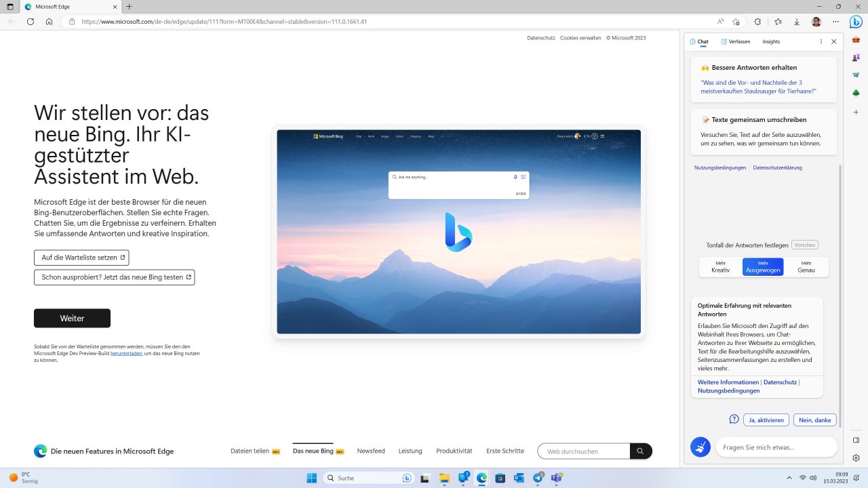Open Windows Start menu
The height and width of the screenshot is (488, 868).
pyautogui.click(x=311, y=478)
